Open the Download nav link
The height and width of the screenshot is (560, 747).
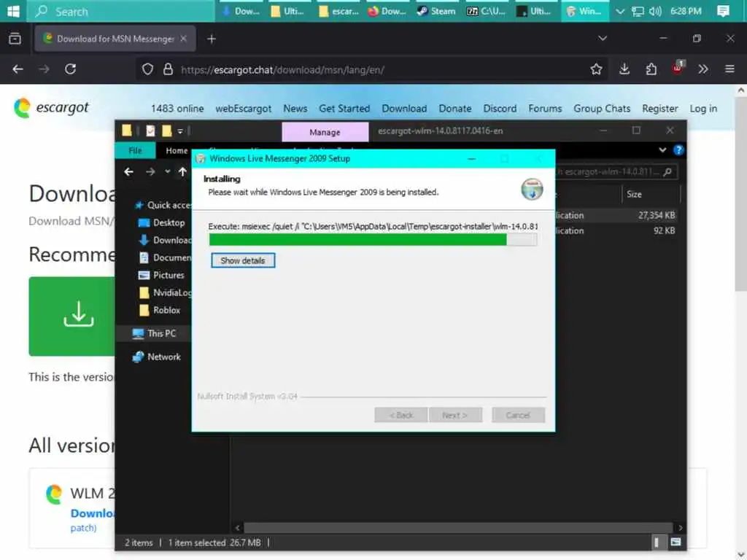[404, 109]
